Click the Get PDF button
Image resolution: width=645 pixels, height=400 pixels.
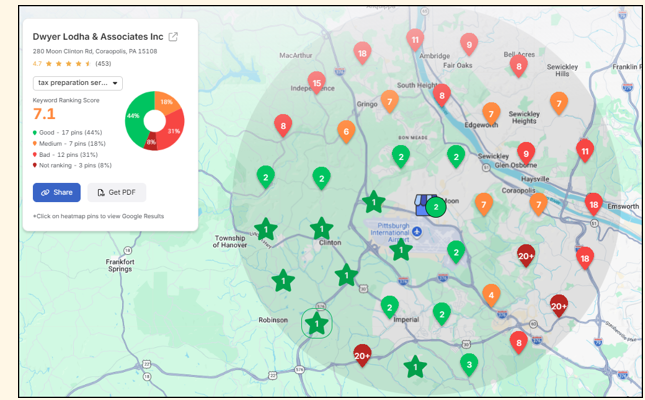click(117, 192)
